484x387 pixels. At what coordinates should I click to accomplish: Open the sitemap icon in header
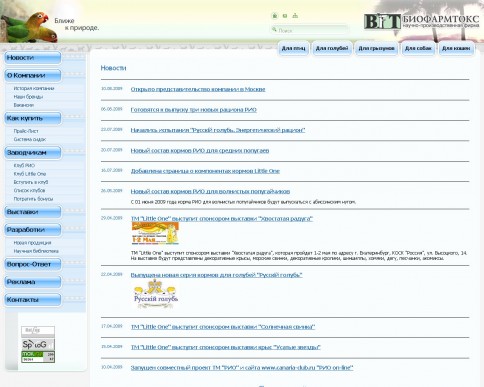(x=295, y=16)
